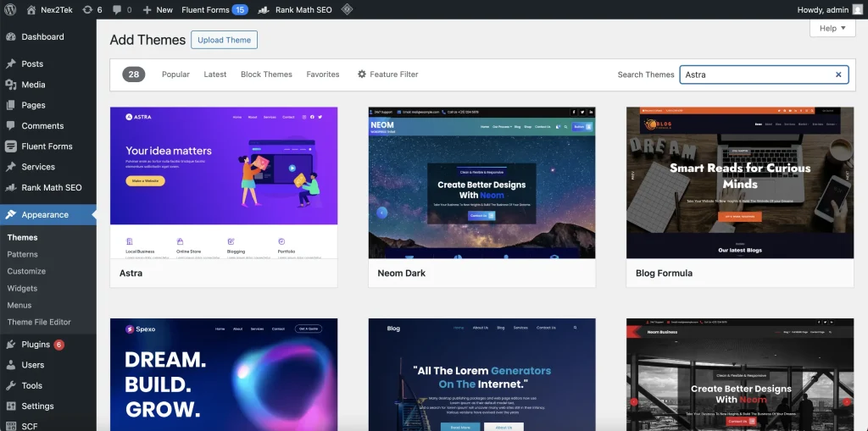Open Rank Math SEO chart icon in admin bar
Viewport: 868px width, 431px height.
pyautogui.click(x=264, y=9)
